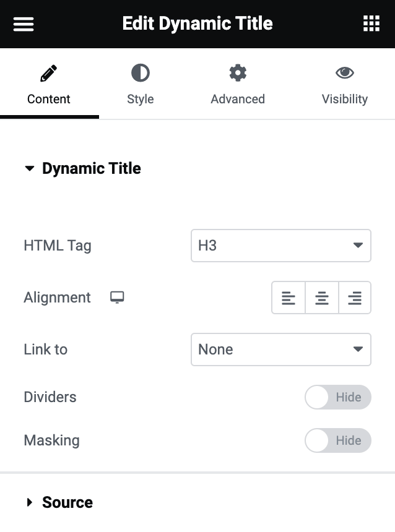Image resolution: width=395 pixels, height=532 pixels.
Task: Click the responsive desktop device icon
Action: point(117,298)
